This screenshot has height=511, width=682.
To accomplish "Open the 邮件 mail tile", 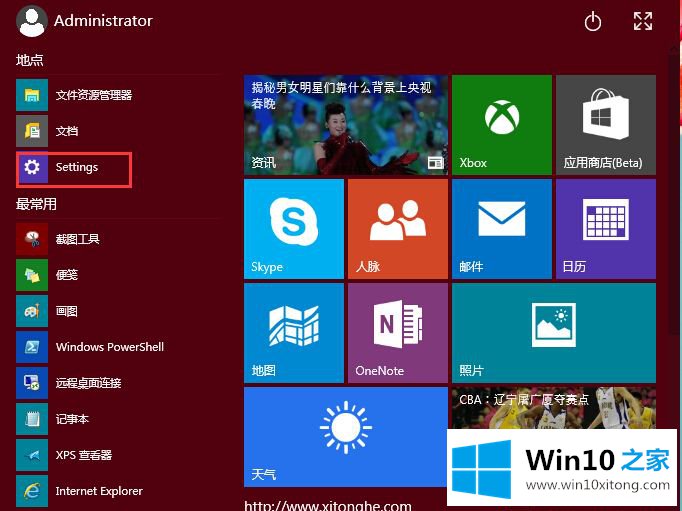I will 502,229.
